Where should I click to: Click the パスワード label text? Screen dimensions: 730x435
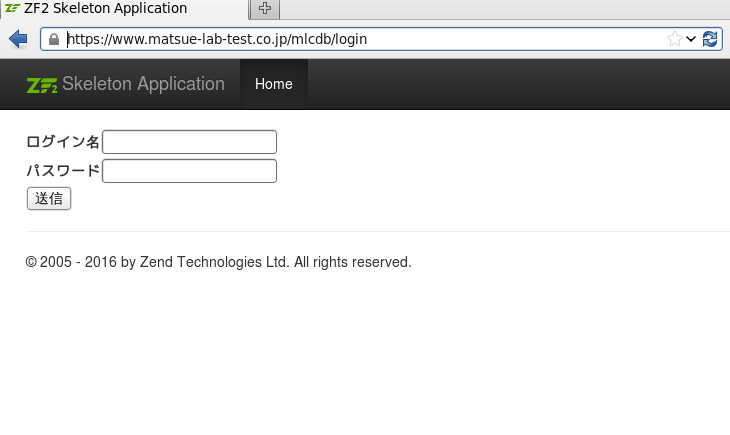pos(63,171)
